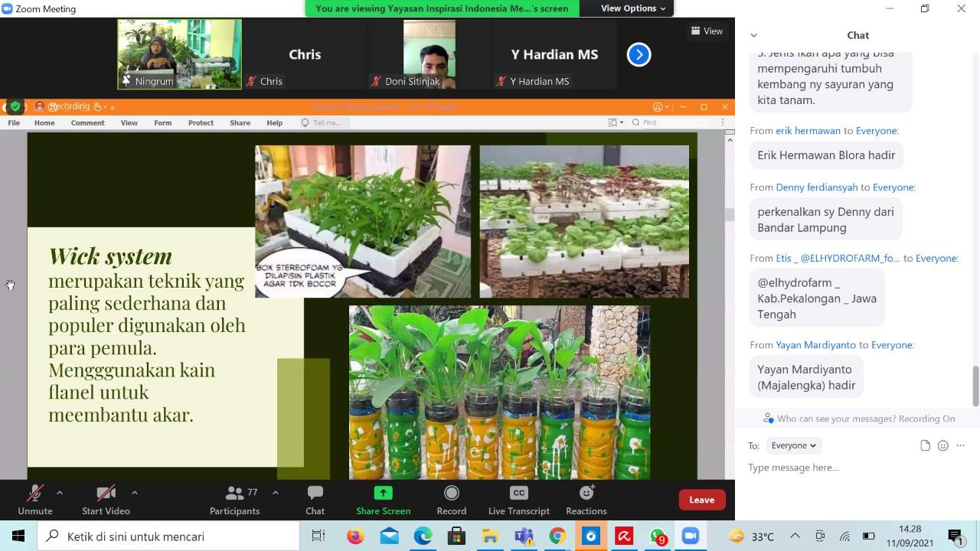The width and height of the screenshot is (980, 551).
Task: Show hidden system tray icons
Action: 795,536
